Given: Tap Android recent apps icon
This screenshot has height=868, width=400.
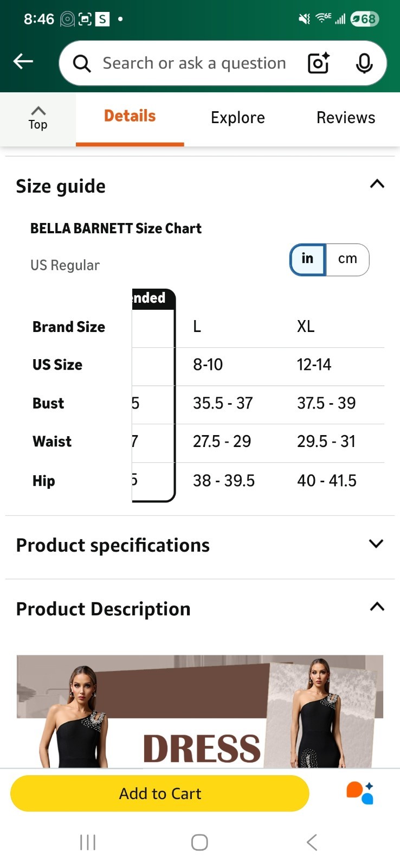Looking at the screenshot, I should coord(88,843).
